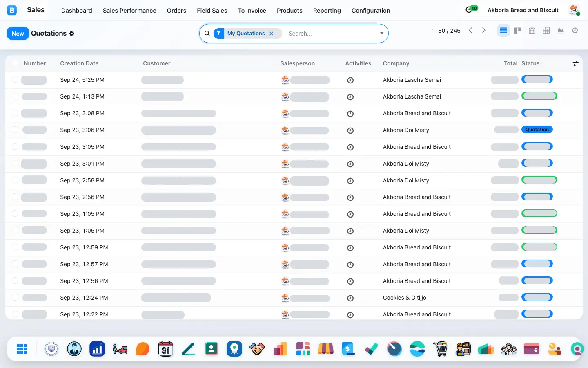The image size is (588, 368).
Task: Focus the Search input field
Action: tap(331, 34)
